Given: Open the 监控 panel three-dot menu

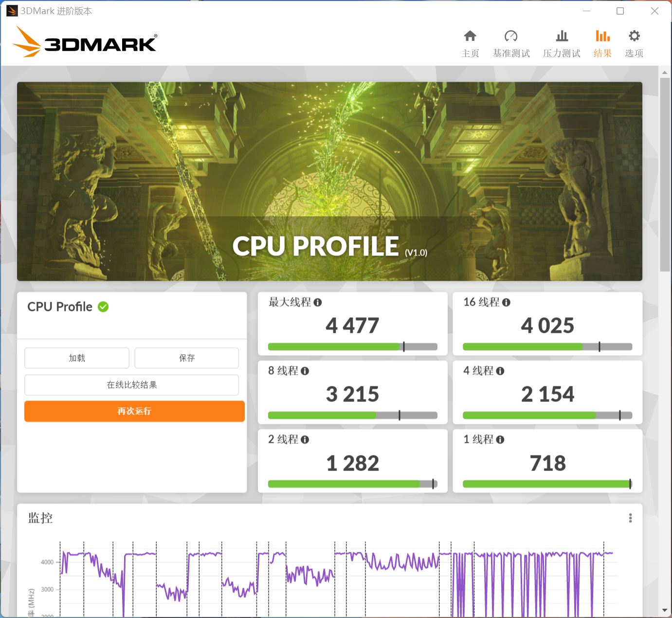Looking at the screenshot, I should coord(631,518).
